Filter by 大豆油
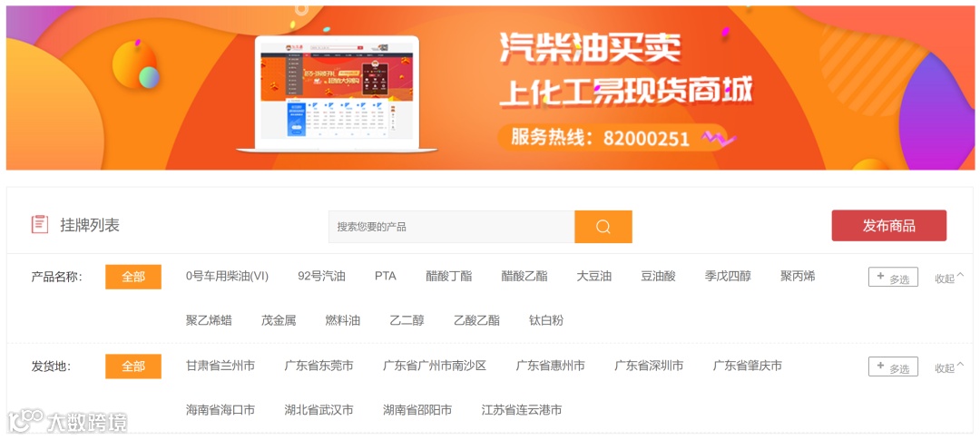Image resolution: width=980 pixels, height=440 pixels. tap(593, 277)
